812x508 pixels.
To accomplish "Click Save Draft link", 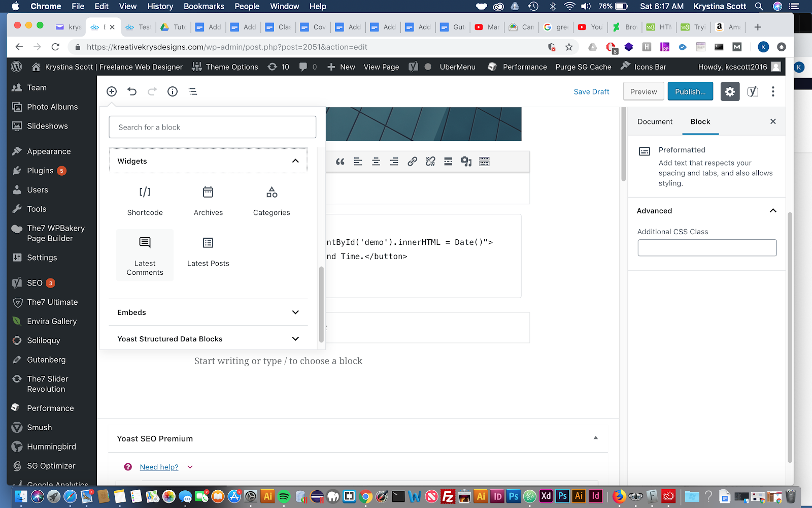I will point(591,92).
